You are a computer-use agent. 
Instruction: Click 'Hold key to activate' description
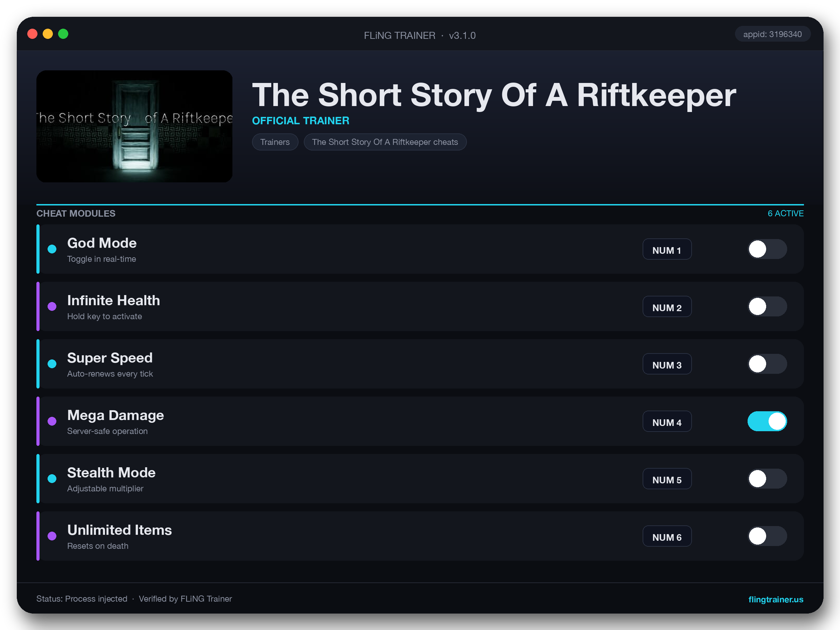[x=104, y=316]
